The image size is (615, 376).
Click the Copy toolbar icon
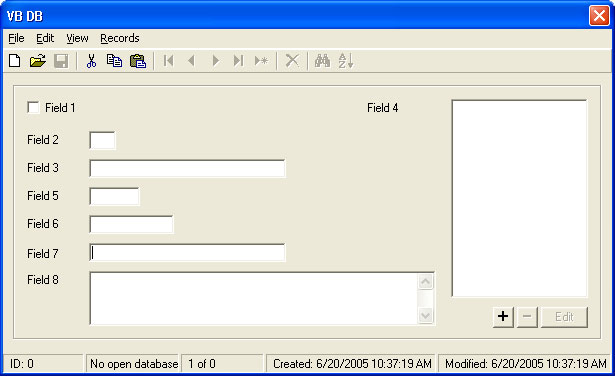pyautogui.click(x=114, y=61)
